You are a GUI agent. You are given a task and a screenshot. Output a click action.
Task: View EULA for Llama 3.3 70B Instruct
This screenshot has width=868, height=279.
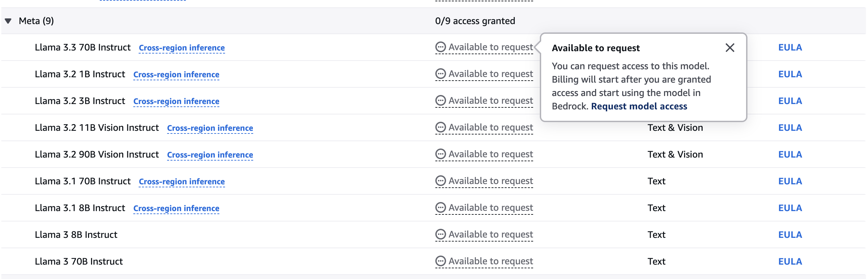click(790, 48)
